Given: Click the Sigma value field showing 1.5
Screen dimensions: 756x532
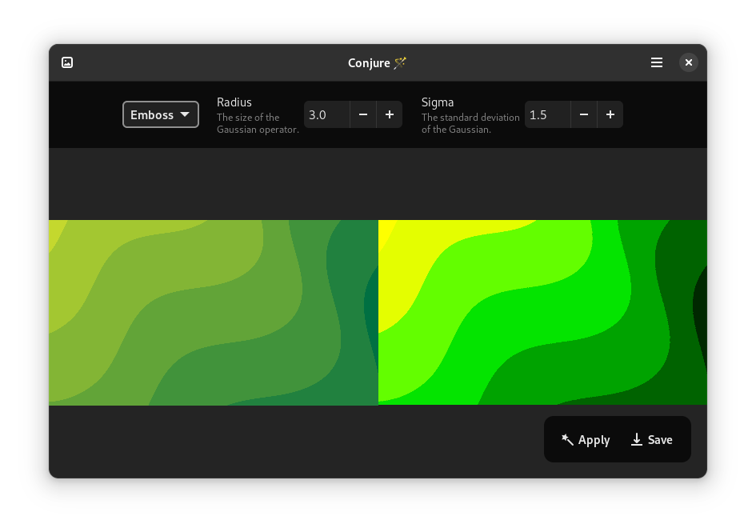Looking at the screenshot, I should pos(547,114).
